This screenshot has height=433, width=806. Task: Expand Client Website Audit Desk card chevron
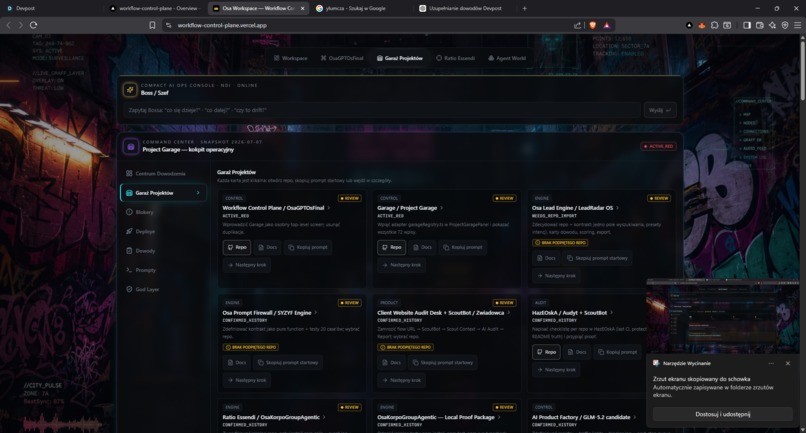pyautogui.click(x=508, y=312)
